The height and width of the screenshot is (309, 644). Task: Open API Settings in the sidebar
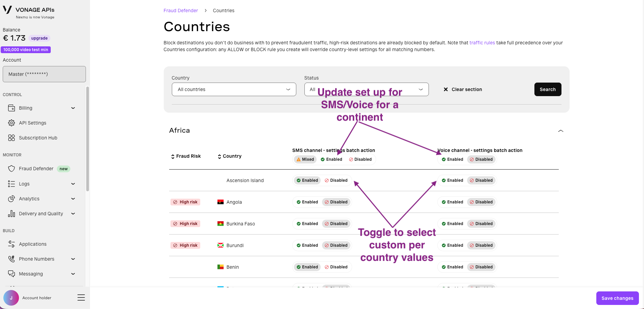(x=42, y=123)
